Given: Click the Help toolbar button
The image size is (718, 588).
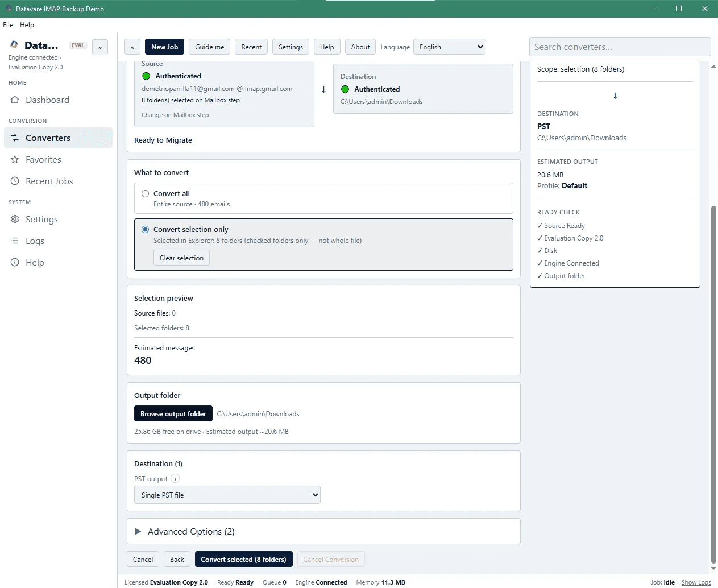Looking at the screenshot, I should tap(327, 47).
